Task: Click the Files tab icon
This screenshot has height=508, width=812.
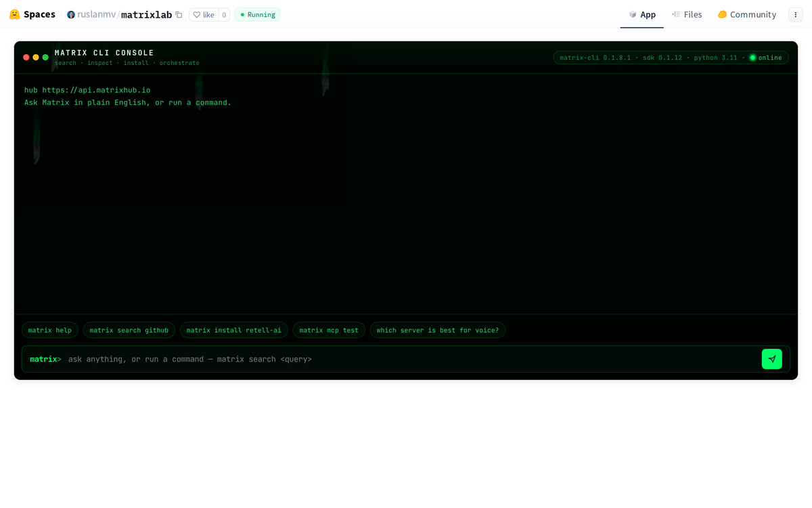Action: point(675,14)
